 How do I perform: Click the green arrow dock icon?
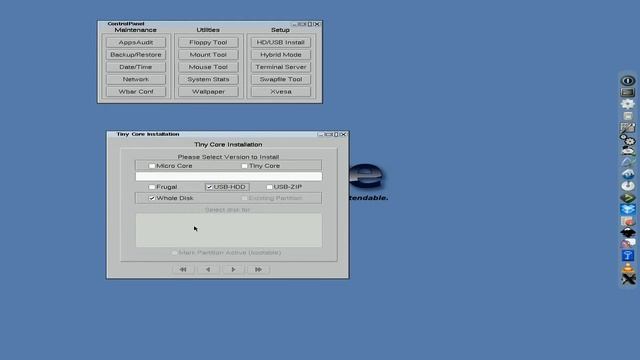pos(628,198)
